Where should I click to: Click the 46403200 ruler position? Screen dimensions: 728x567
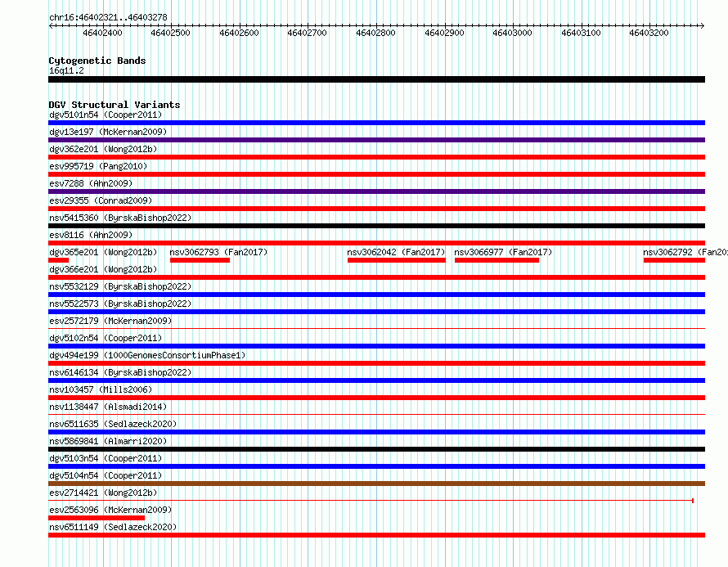tap(649, 33)
